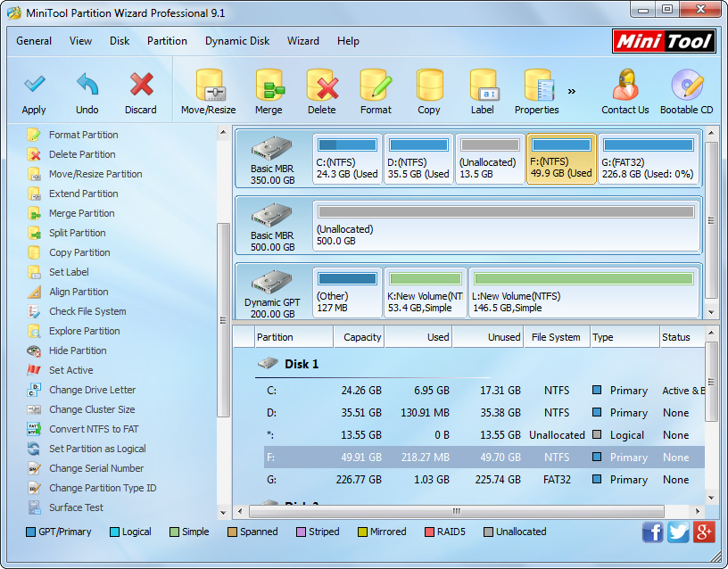Open the Disk menu

pos(120,41)
